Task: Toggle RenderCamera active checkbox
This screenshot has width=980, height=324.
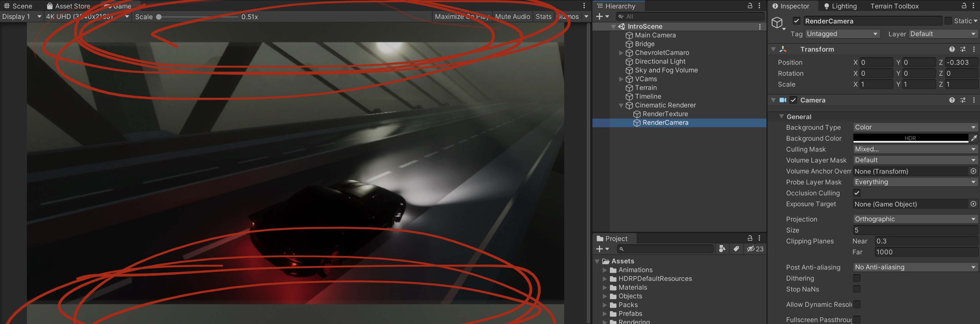Action: tap(797, 21)
